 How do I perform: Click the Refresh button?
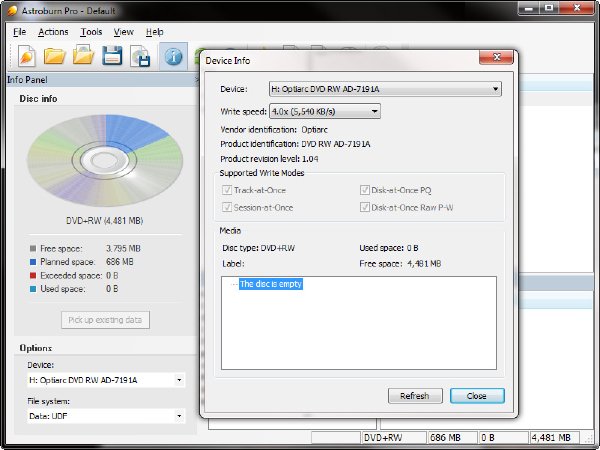coord(415,396)
